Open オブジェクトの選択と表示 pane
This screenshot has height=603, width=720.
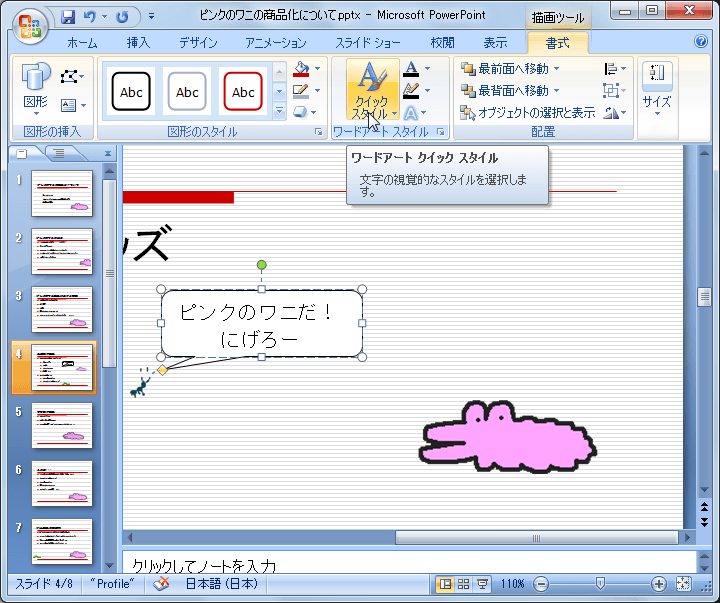click(528, 113)
